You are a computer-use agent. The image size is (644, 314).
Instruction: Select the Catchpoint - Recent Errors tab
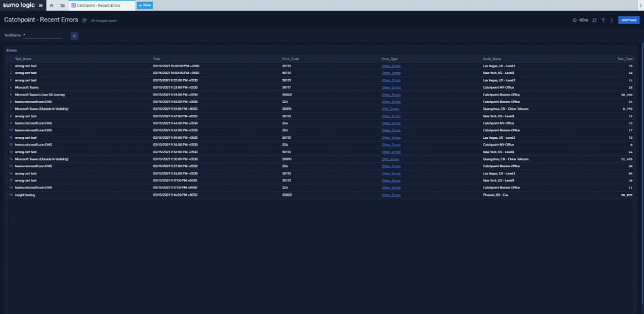pos(102,5)
